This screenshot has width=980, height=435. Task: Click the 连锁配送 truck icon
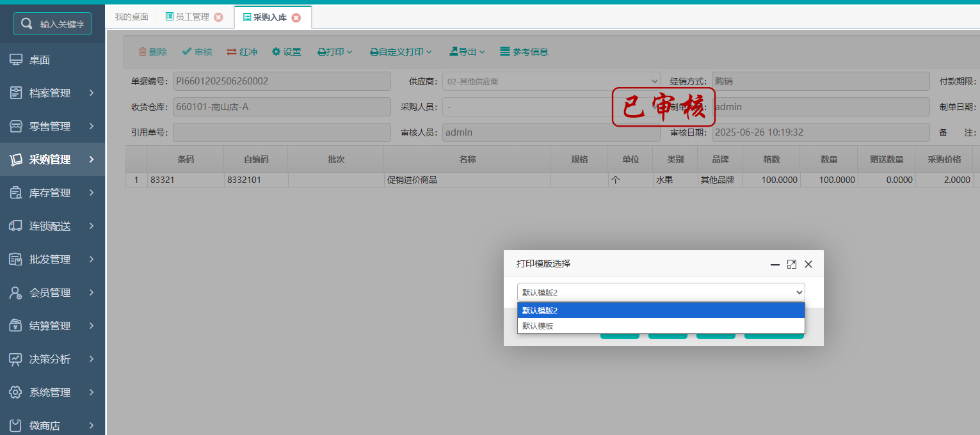(x=16, y=226)
